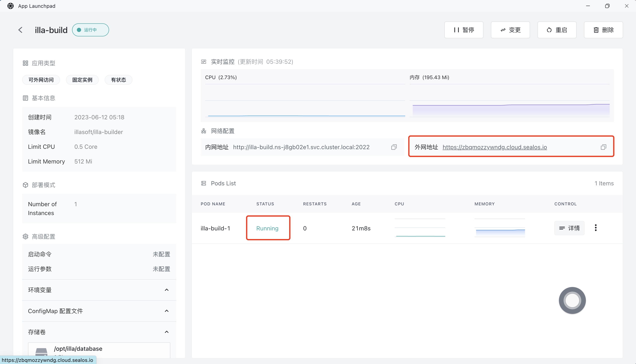Click the 运行中 status badge
The image size is (636, 364).
(90, 30)
